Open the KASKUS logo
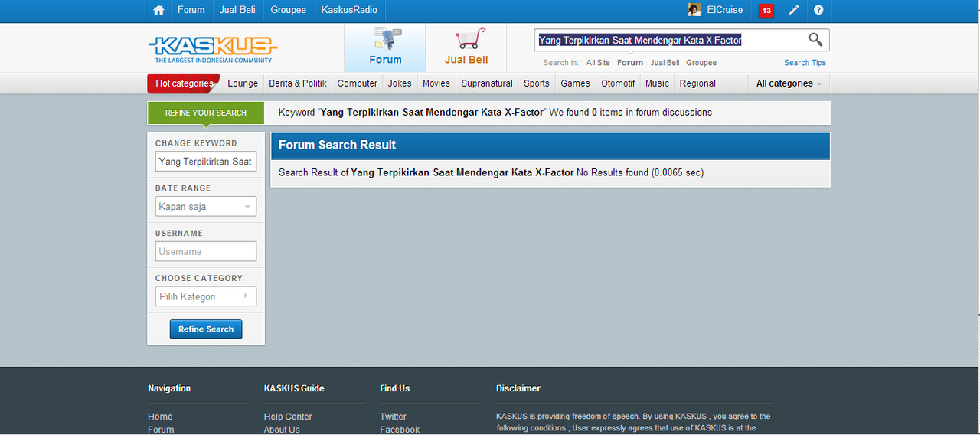This screenshot has height=435, width=980. (212, 49)
